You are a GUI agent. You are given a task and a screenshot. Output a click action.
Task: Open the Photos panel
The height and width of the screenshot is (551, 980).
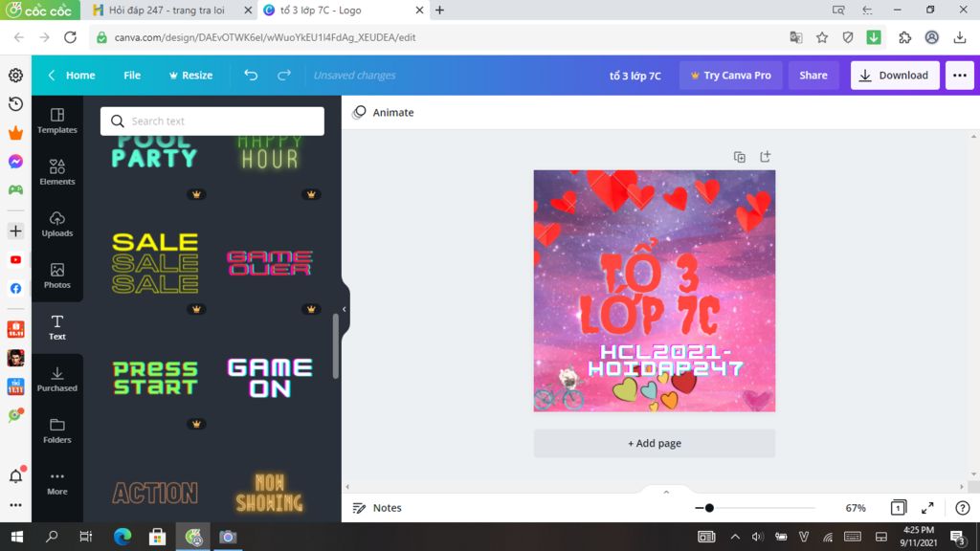56,276
